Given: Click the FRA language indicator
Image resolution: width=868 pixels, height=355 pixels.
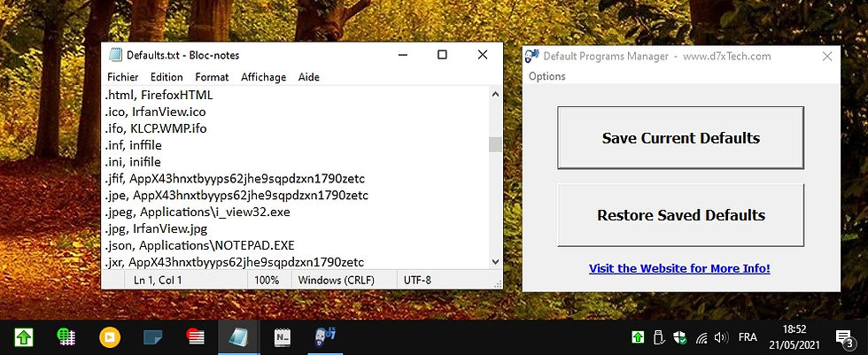Looking at the screenshot, I should (x=748, y=336).
